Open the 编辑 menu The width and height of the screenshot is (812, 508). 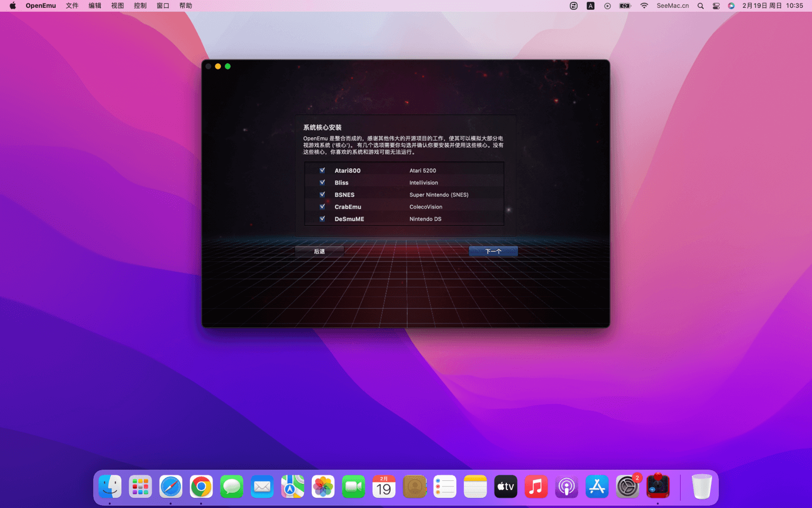pyautogui.click(x=95, y=6)
